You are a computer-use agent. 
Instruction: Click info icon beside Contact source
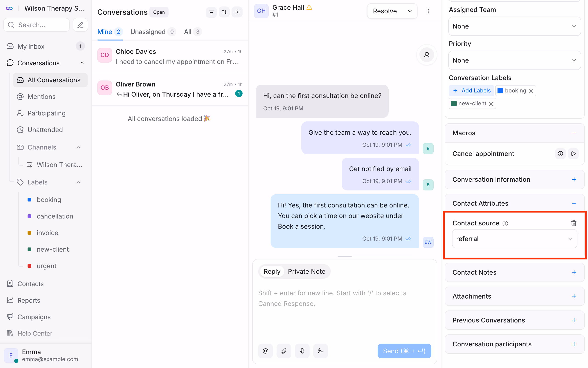click(505, 223)
